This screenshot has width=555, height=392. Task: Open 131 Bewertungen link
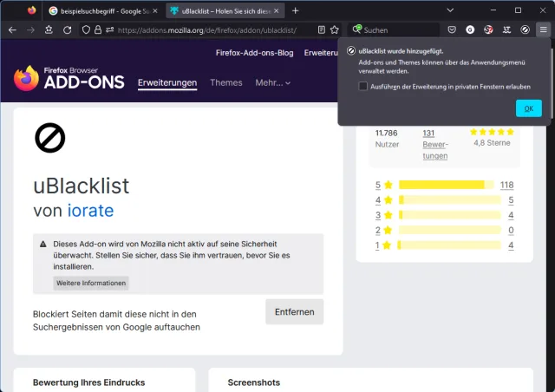point(435,145)
